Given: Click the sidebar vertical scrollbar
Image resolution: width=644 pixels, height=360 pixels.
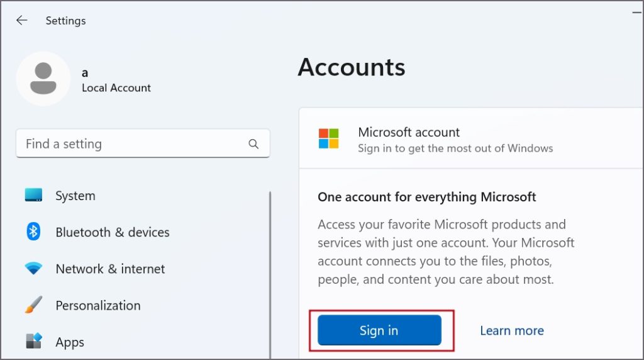Looking at the screenshot, I should point(270,274).
